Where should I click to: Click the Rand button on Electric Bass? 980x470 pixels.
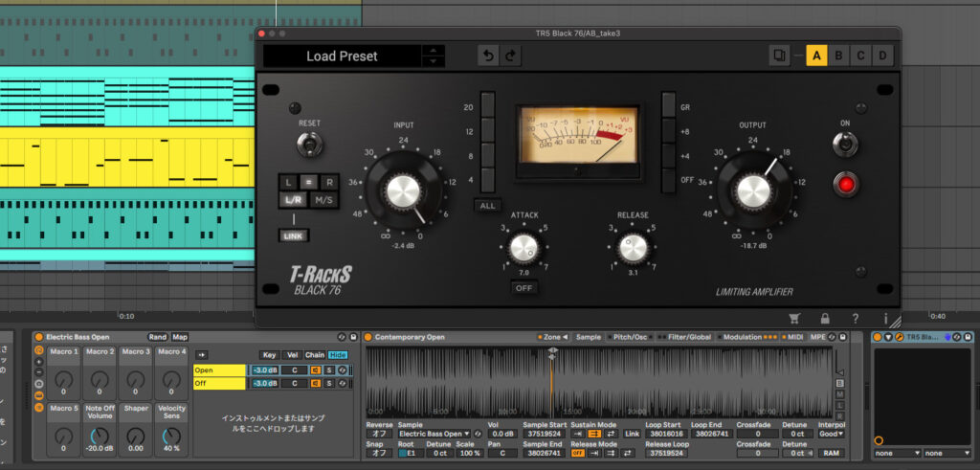pyautogui.click(x=156, y=337)
